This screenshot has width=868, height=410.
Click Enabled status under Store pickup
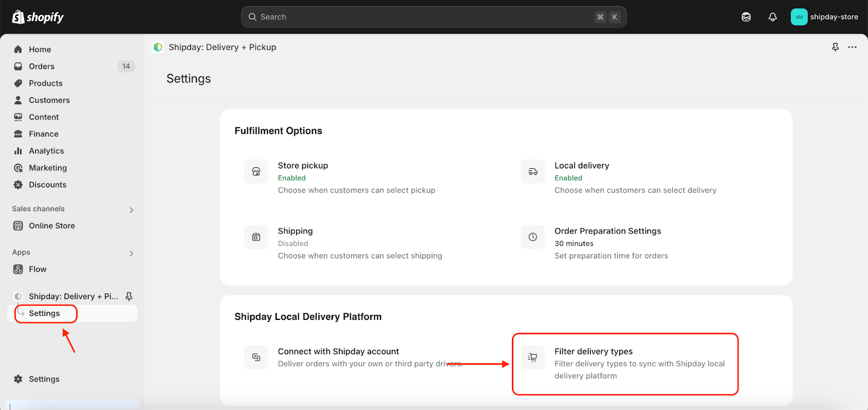[292, 178]
